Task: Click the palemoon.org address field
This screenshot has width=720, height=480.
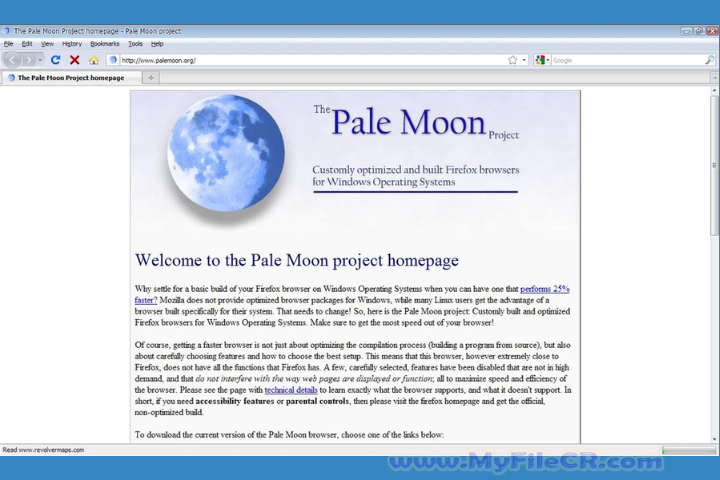Action: tap(313, 60)
